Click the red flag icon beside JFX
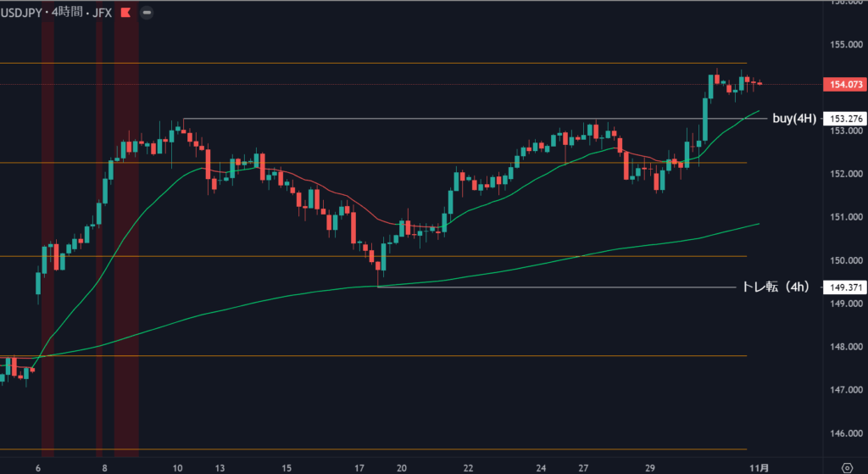868x474 pixels. tap(127, 13)
